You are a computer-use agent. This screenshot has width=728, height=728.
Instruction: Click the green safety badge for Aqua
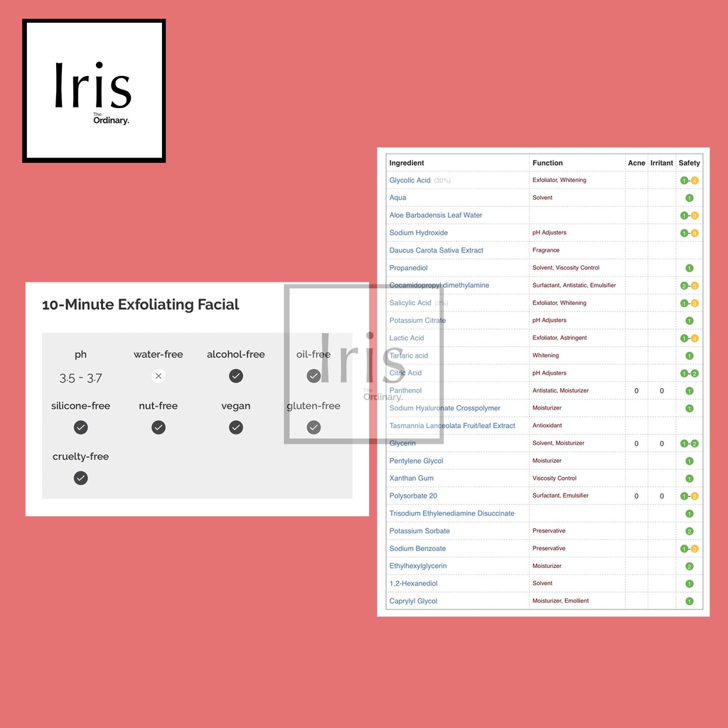tap(689, 198)
